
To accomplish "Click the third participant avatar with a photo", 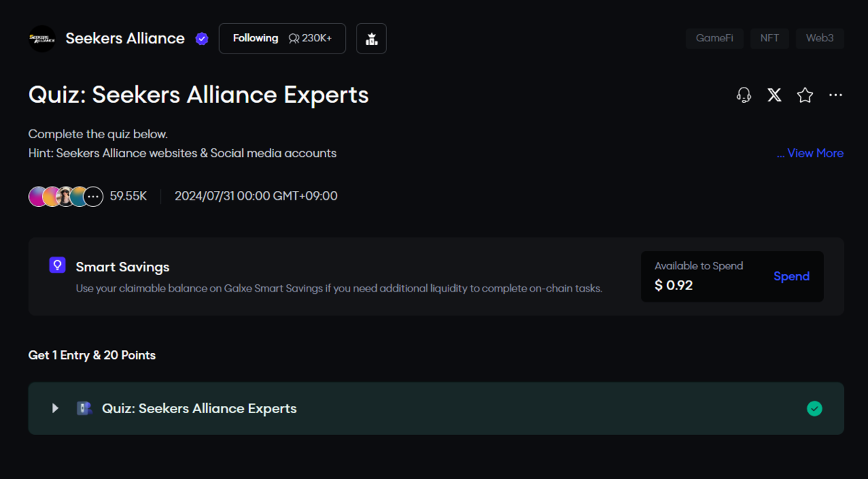I will click(66, 196).
